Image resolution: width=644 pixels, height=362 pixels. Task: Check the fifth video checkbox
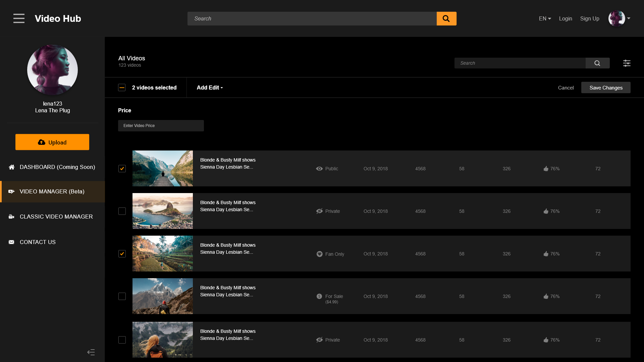[x=122, y=340]
